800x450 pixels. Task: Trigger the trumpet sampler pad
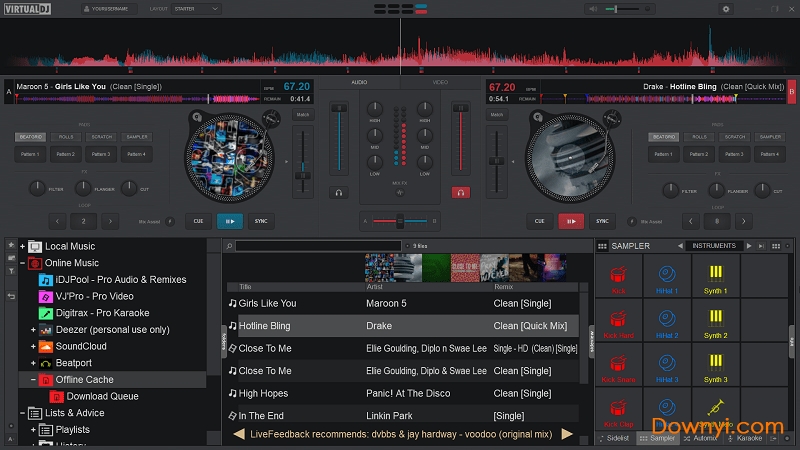click(715, 408)
